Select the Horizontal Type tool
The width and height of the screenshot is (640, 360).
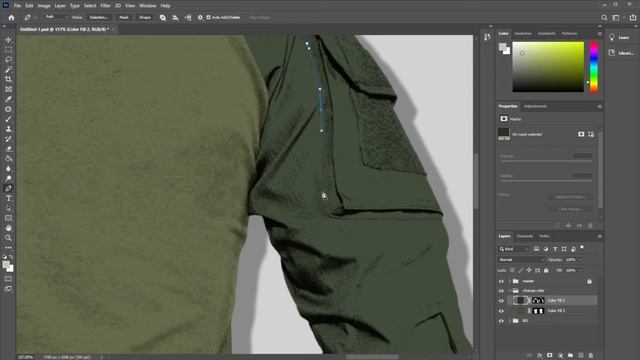pyautogui.click(x=8, y=198)
